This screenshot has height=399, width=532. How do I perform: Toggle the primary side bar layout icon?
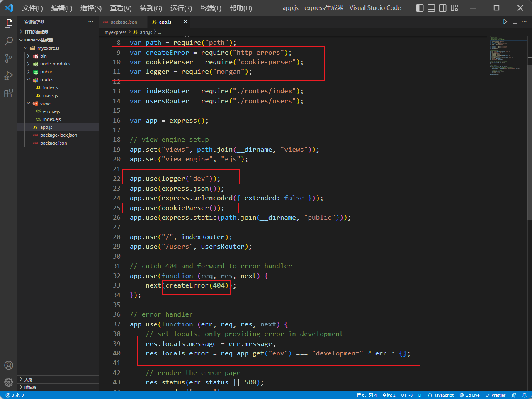[x=420, y=8]
